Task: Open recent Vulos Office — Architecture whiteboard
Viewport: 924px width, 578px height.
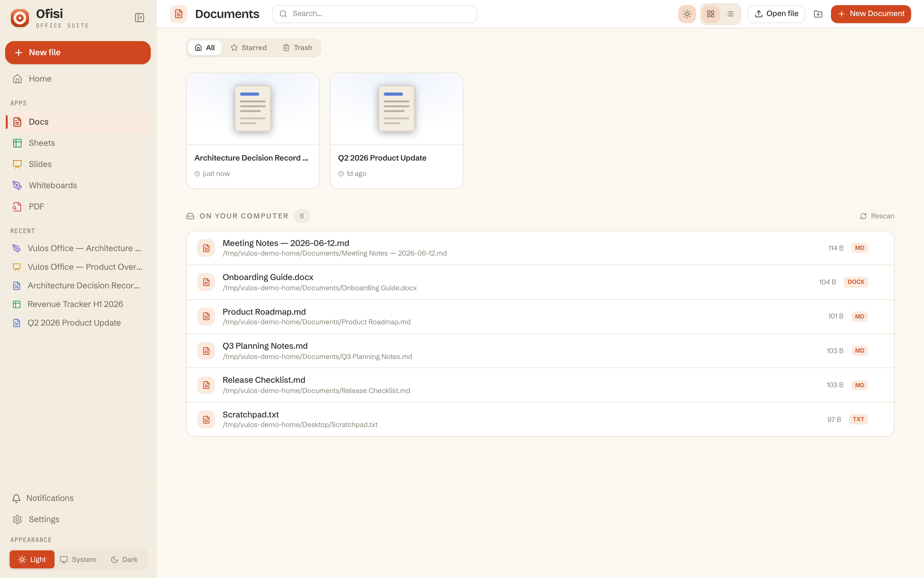Action: point(78,249)
